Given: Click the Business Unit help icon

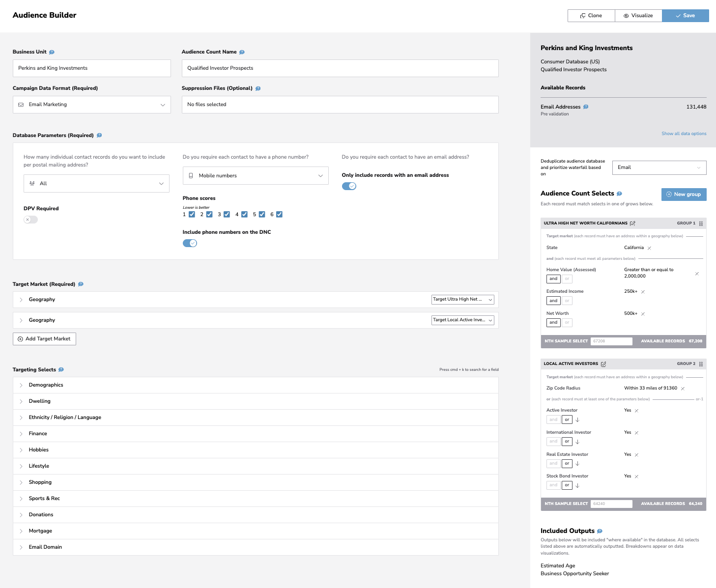Looking at the screenshot, I should pyautogui.click(x=52, y=52).
